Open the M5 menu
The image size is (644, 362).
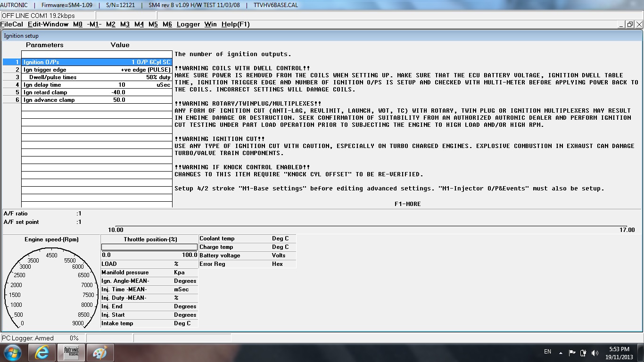(x=153, y=25)
